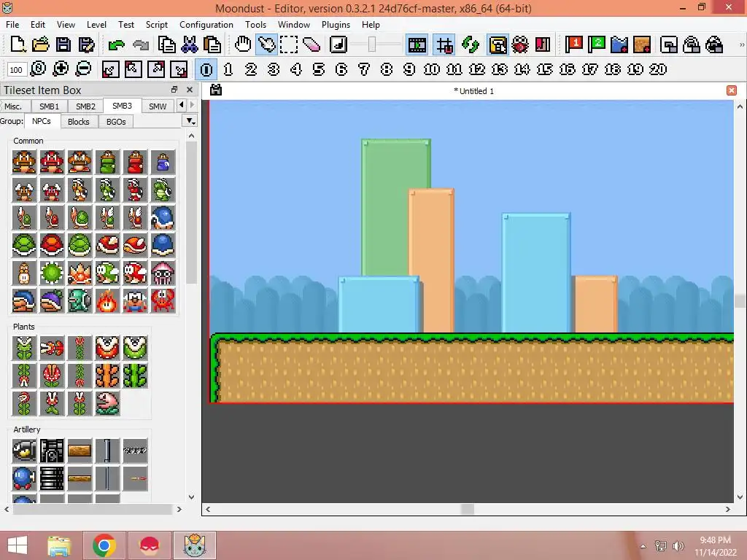The image size is (747, 560).
Task: Go to top-right section corner
Action: pyautogui.click(x=156, y=69)
